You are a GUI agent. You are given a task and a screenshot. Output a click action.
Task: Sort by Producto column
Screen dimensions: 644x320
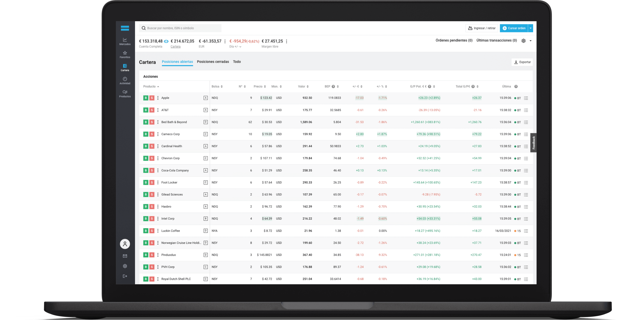[151, 87]
